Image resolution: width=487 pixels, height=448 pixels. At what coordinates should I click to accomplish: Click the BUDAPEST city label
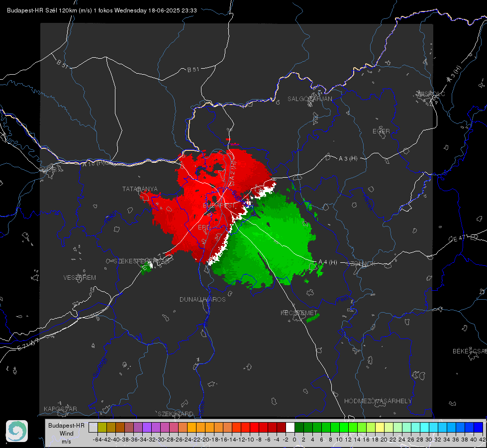219,206
